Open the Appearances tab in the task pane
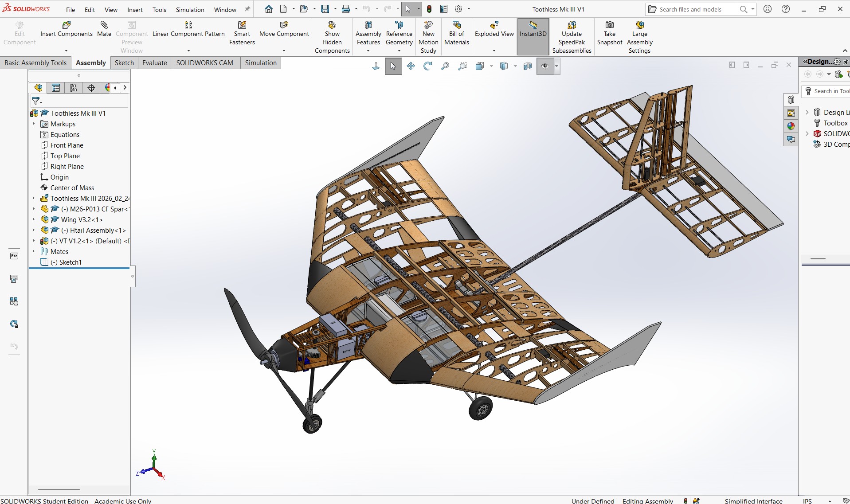The width and height of the screenshot is (850, 504). [791, 126]
